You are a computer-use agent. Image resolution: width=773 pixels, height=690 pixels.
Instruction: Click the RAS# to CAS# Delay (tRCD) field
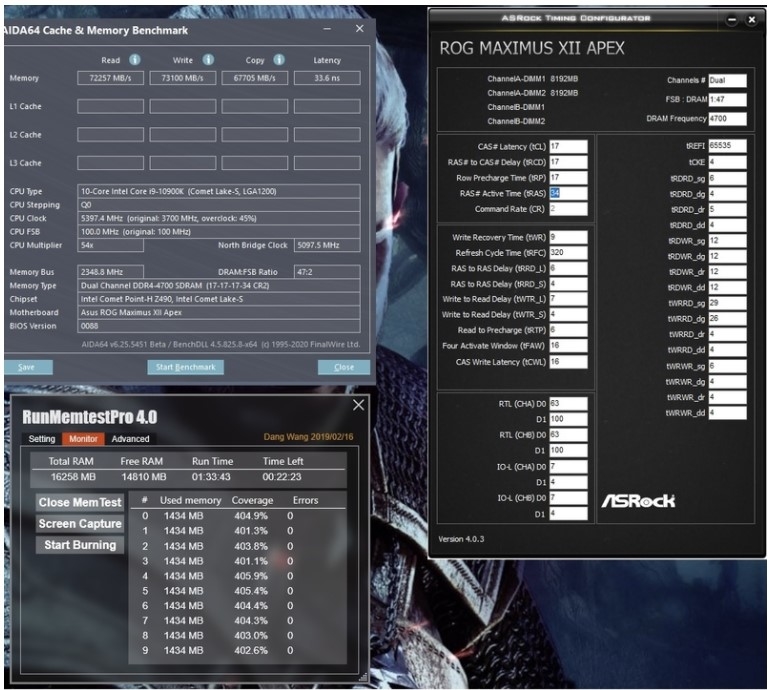click(568, 162)
